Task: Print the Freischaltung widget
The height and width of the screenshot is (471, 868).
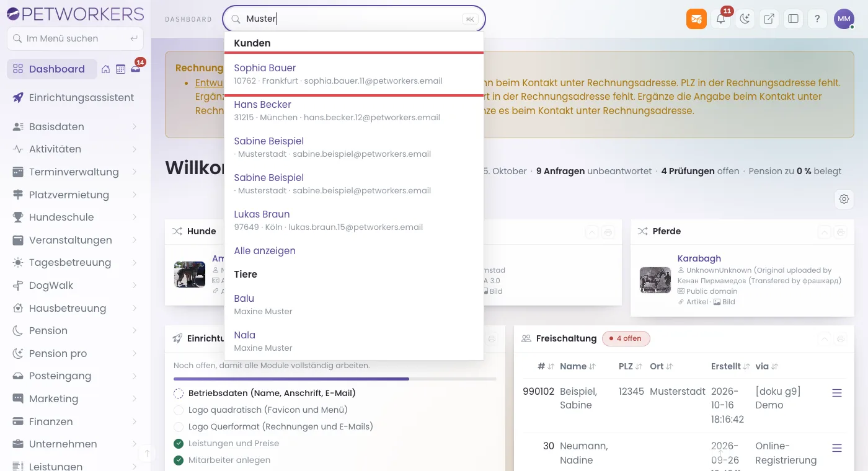Action: 841,339
